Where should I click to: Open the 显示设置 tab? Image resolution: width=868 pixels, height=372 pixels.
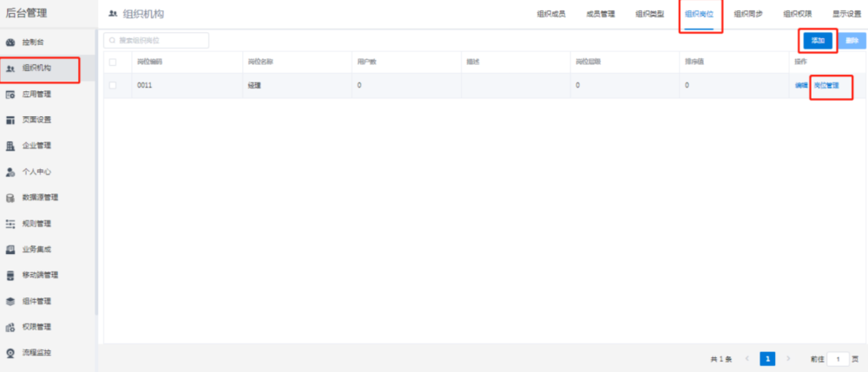click(x=846, y=14)
